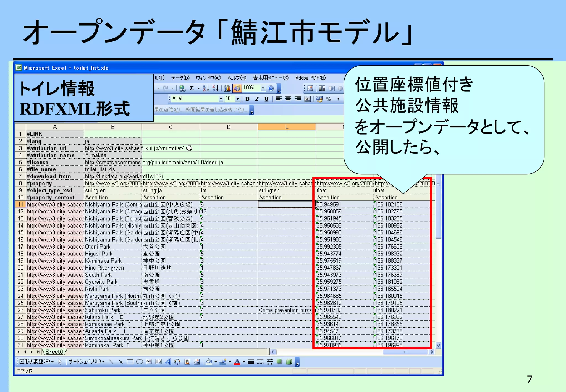Viewport: 566px width, 392px height.
Task: Insert WordArt
Action: point(168,362)
